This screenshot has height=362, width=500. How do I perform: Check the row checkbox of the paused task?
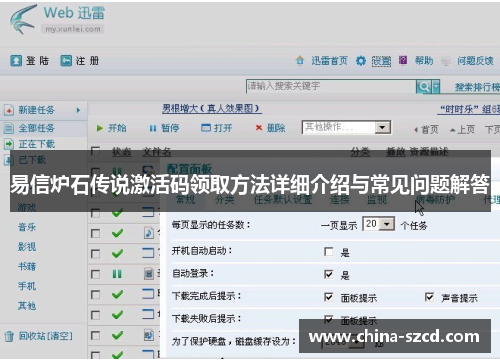point(95,274)
